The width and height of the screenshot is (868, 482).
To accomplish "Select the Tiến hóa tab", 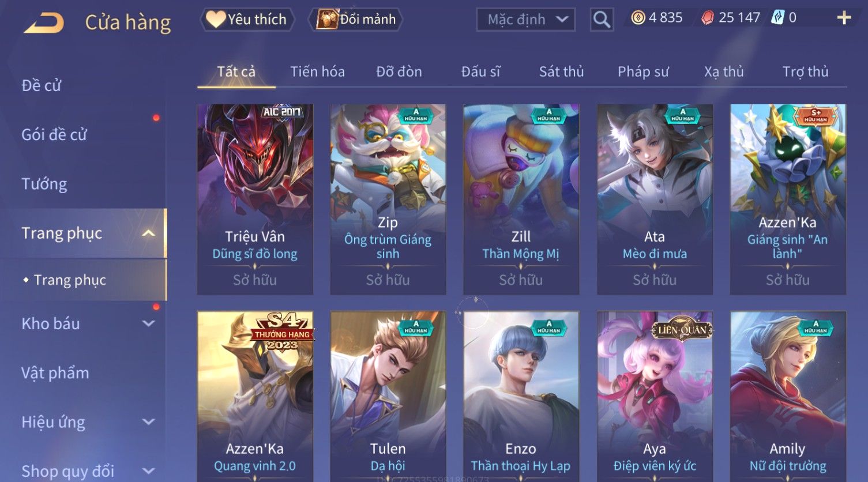I will 317,71.
